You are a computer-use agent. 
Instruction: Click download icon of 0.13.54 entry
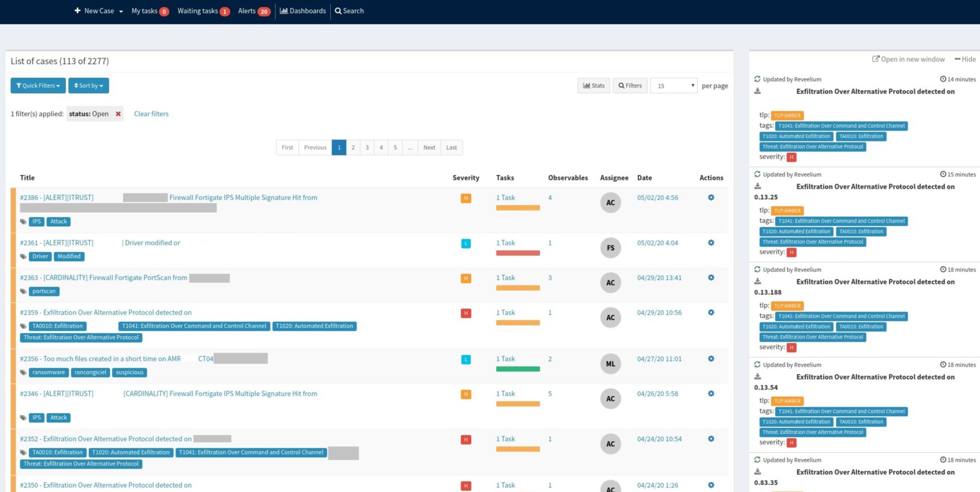pyautogui.click(x=757, y=377)
